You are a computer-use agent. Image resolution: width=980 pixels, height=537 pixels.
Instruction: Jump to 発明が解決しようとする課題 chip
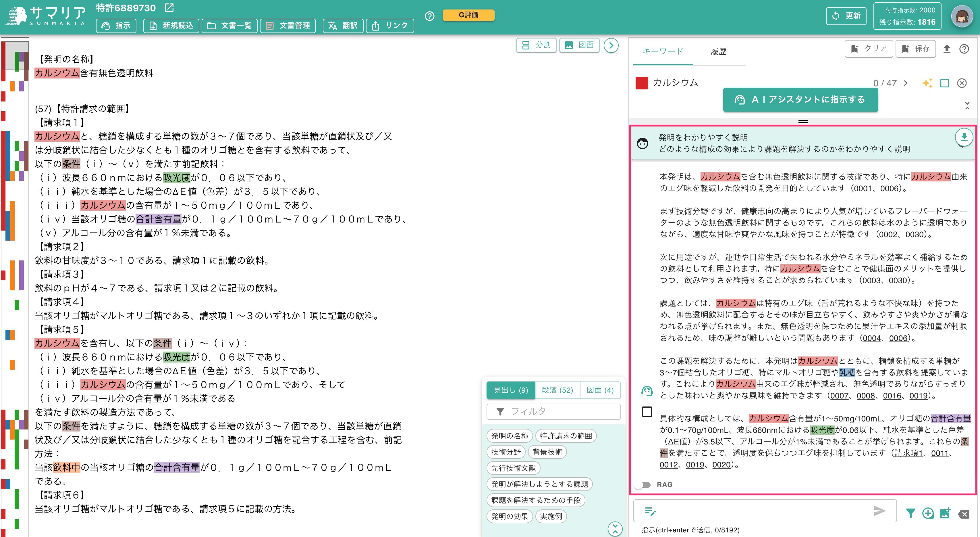pyautogui.click(x=539, y=484)
